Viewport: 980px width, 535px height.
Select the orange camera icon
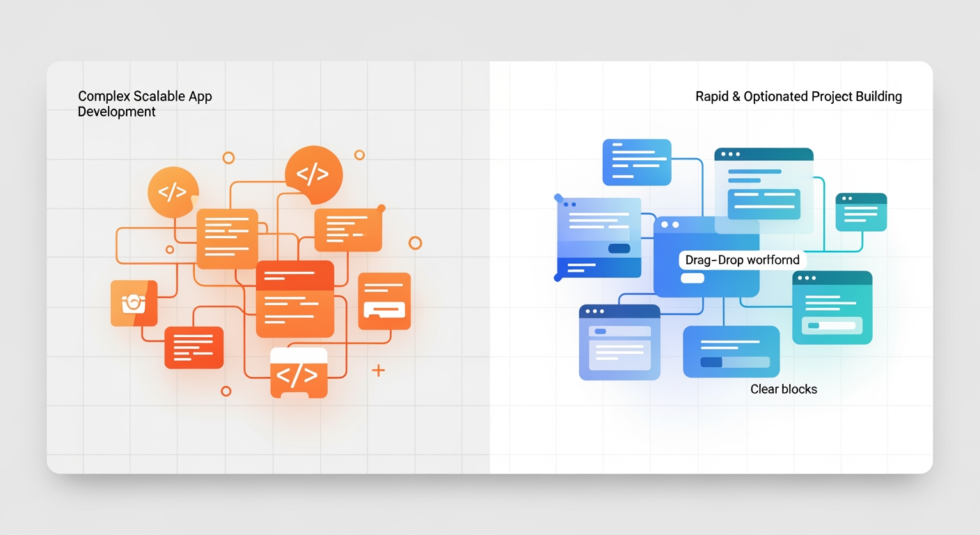click(134, 303)
